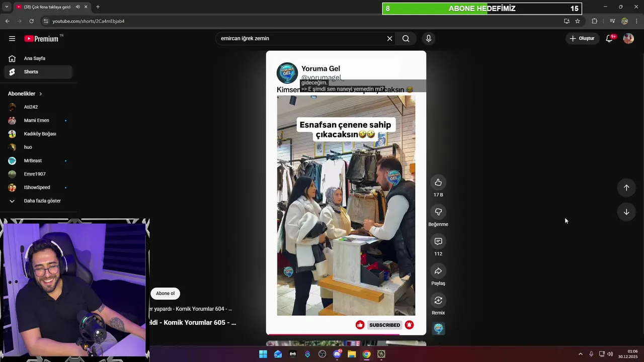The image size is (644, 362).
Task: Go back with browser back arrow
Action: click(7, 21)
